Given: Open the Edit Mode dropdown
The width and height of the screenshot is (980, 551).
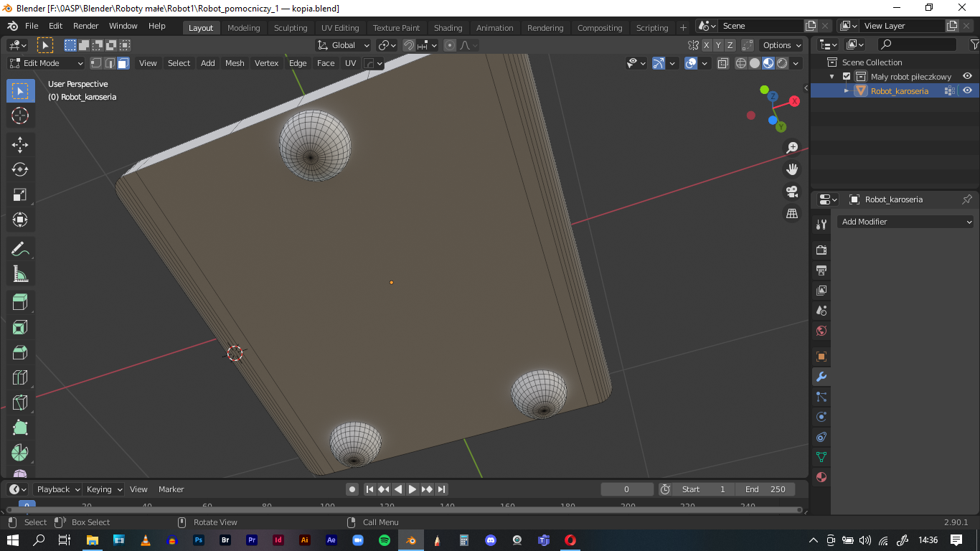Looking at the screenshot, I should pyautogui.click(x=46, y=63).
